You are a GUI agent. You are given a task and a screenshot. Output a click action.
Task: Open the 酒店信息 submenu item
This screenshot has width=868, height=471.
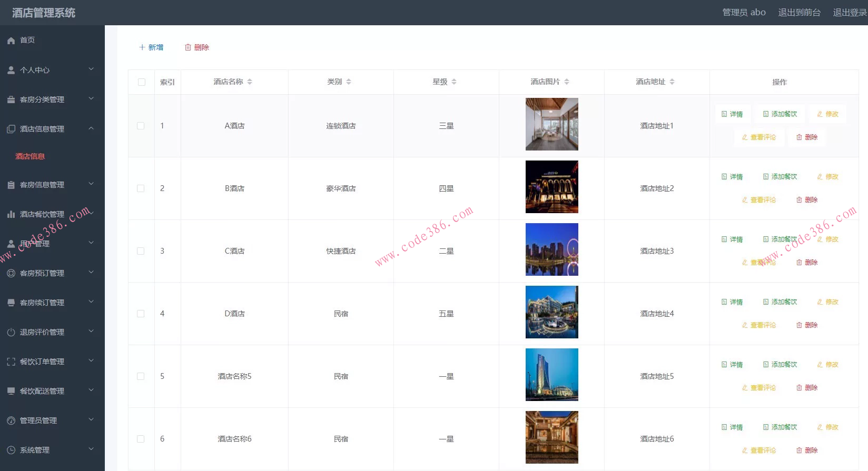coord(30,156)
